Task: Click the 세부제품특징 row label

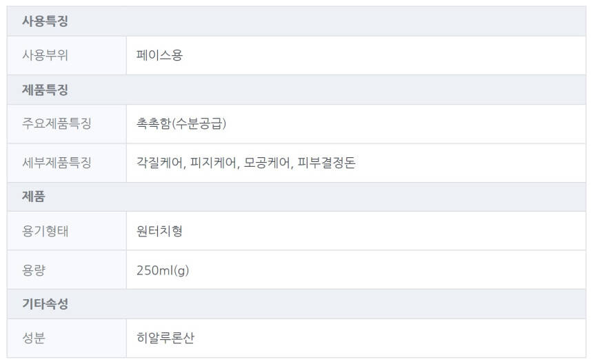Action: 57,163
